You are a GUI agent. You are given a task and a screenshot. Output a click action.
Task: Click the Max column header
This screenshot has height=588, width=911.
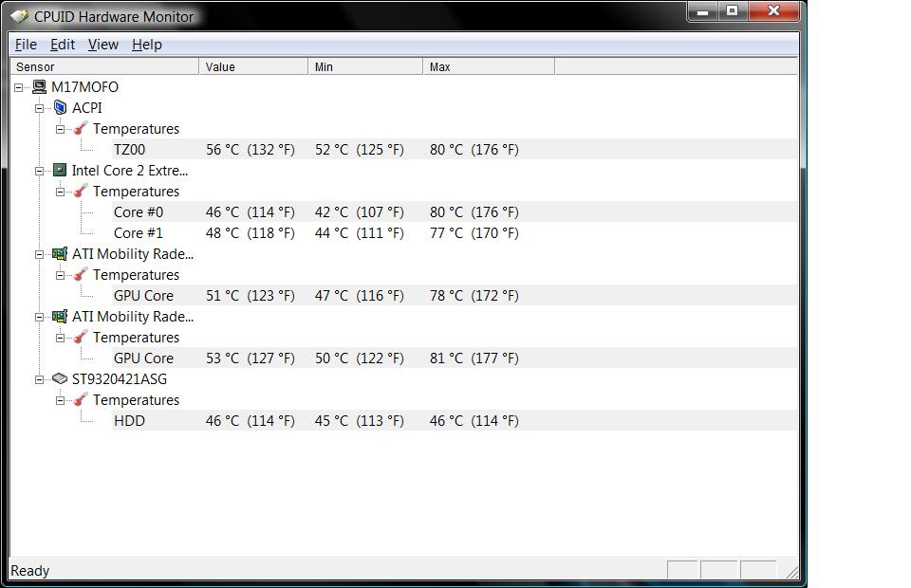click(490, 66)
